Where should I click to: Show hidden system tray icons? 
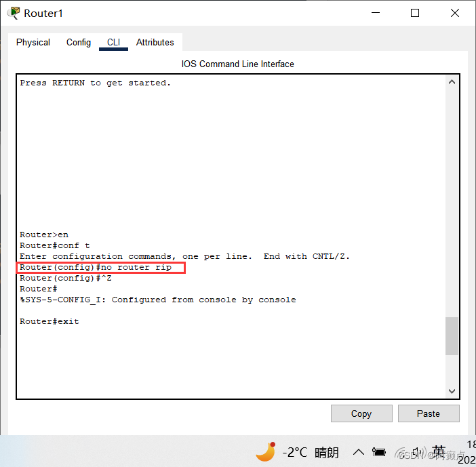tap(359, 453)
